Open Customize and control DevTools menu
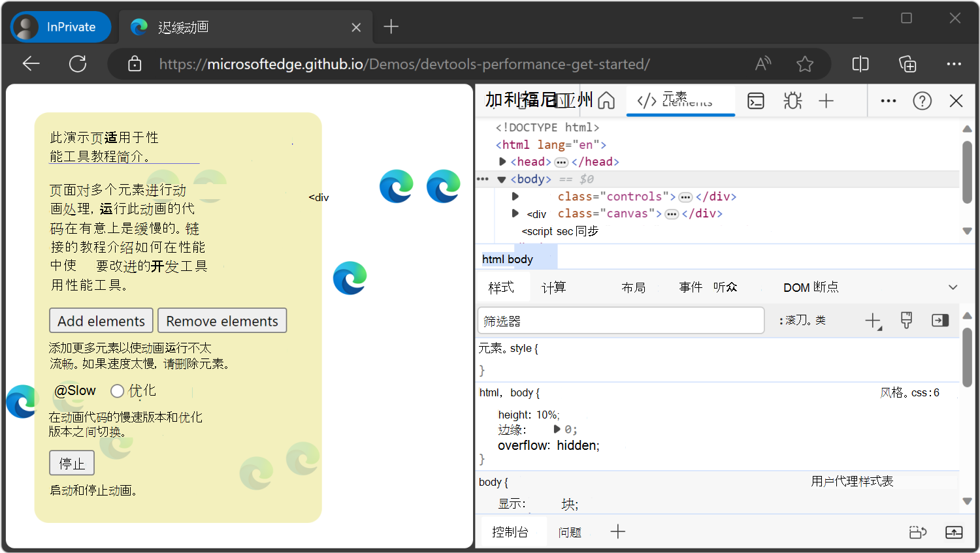This screenshot has width=980, height=553. pos(889,101)
